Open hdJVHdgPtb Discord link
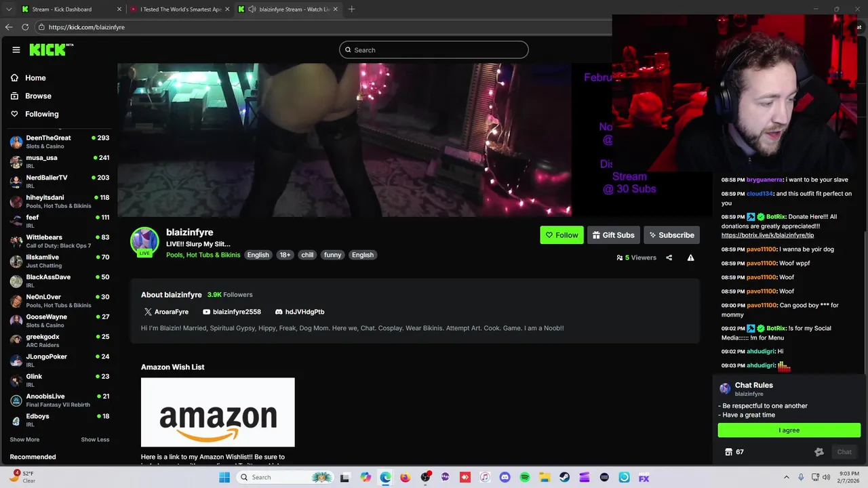 [x=299, y=312]
